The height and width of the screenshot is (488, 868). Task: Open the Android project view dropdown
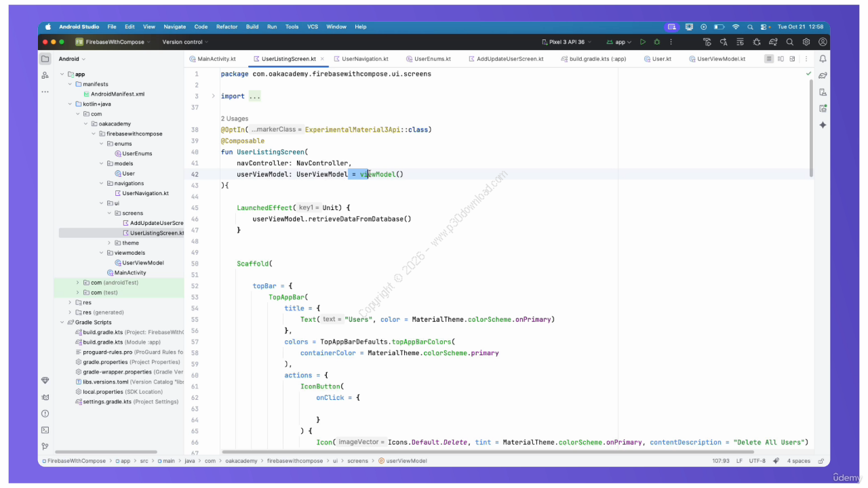click(x=73, y=59)
